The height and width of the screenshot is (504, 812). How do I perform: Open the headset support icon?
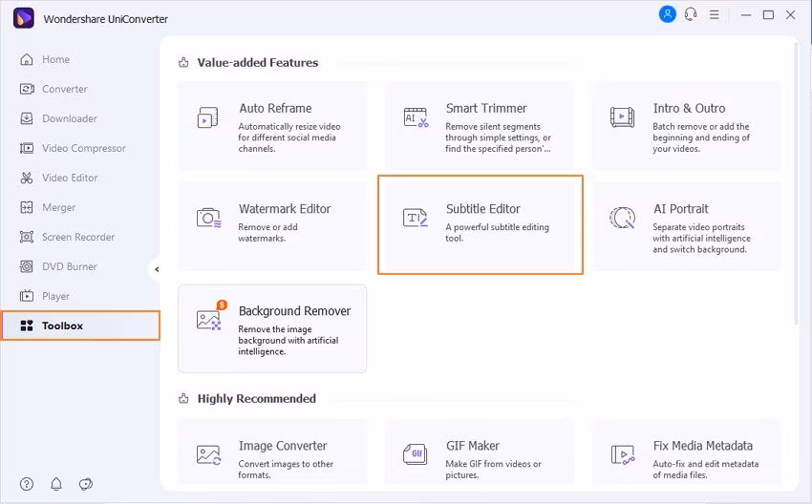pyautogui.click(x=691, y=14)
